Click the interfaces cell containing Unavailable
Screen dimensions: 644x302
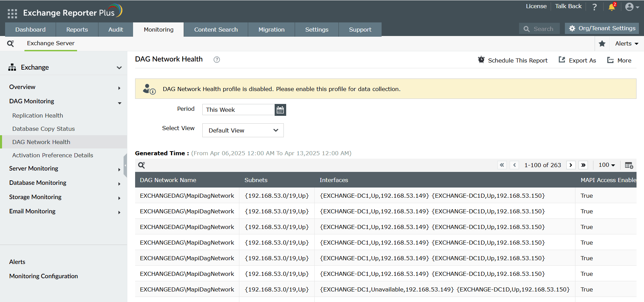coord(445,289)
